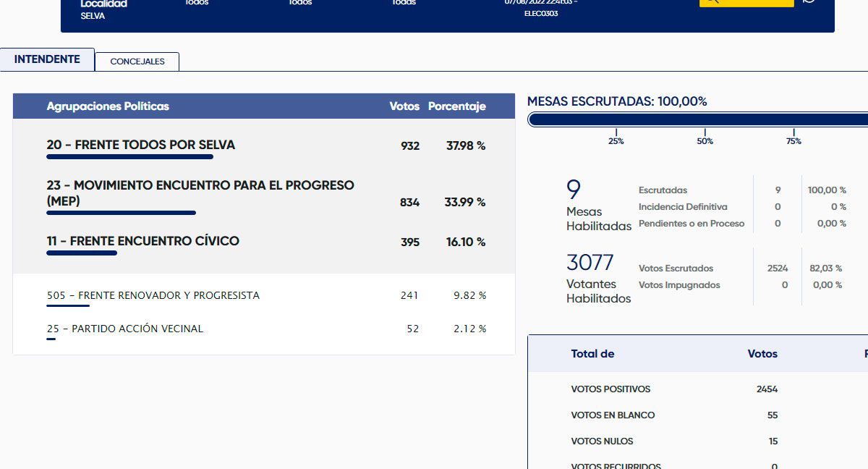Click the Porcentaje column header
Image resolution: width=868 pixels, height=469 pixels.
(456, 106)
